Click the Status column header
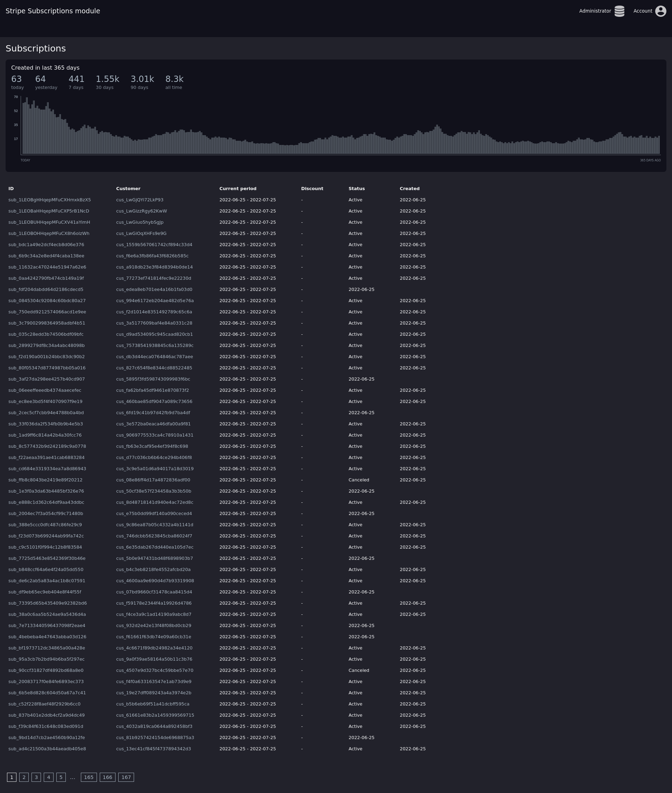Image resolution: width=672 pixels, height=793 pixels. pyautogui.click(x=356, y=189)
